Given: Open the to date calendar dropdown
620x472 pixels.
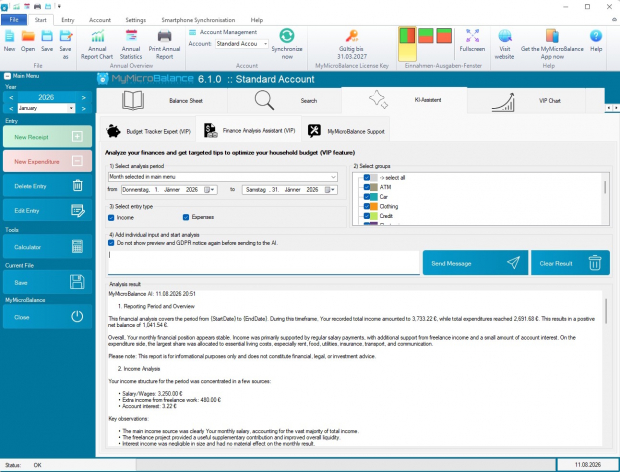Looking at the screenshot, I should [x=330, y=190].
